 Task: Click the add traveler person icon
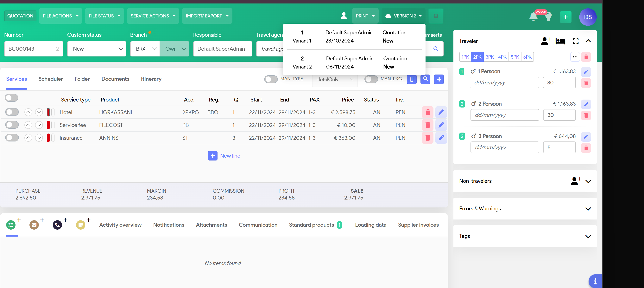[546, 41]
